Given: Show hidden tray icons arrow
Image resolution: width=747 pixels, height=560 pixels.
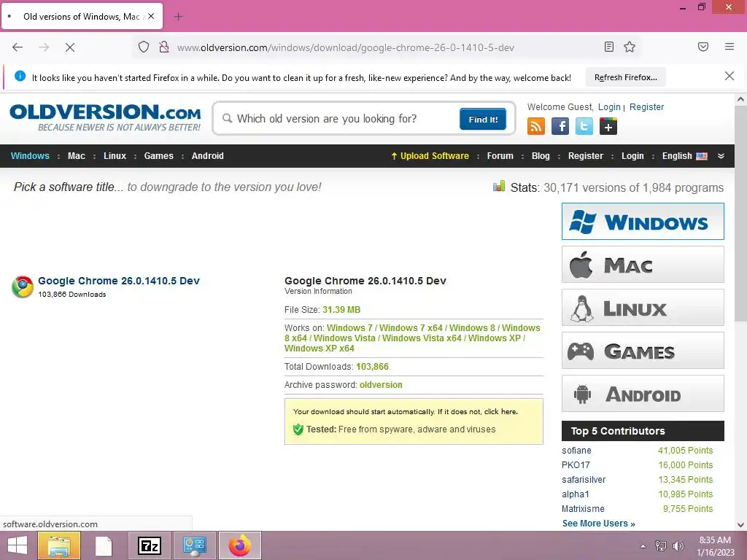Looking at the screenshot, I should coord(643,545).
